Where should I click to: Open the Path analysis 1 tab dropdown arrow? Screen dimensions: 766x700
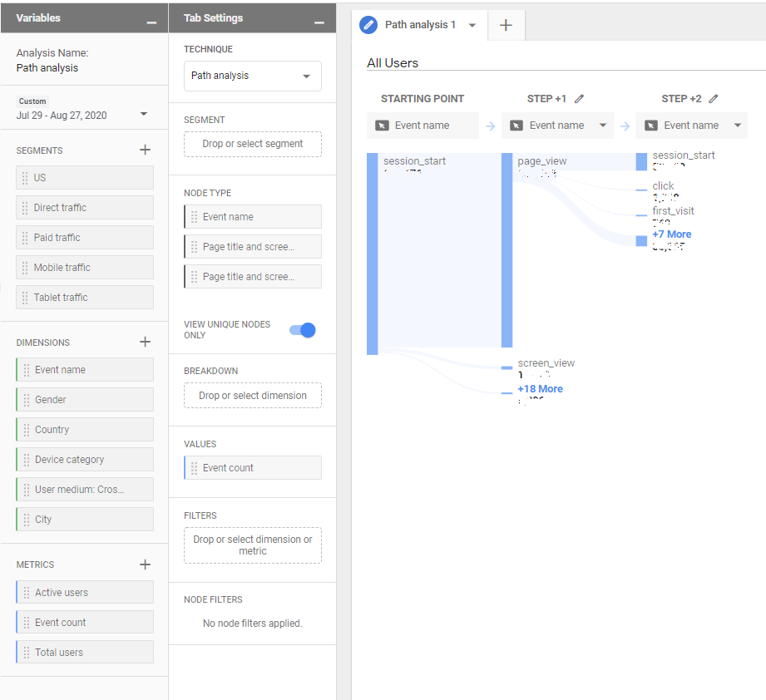(x=472, y=25)
